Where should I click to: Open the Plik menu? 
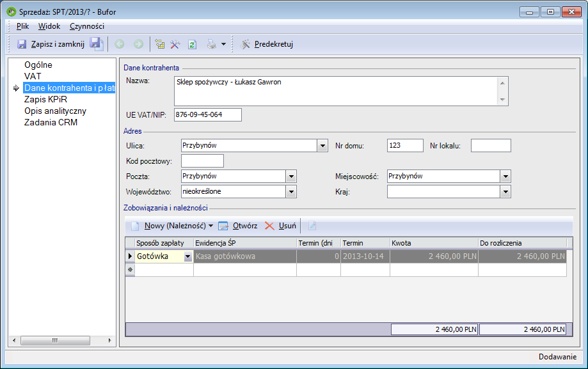[22, 26]
